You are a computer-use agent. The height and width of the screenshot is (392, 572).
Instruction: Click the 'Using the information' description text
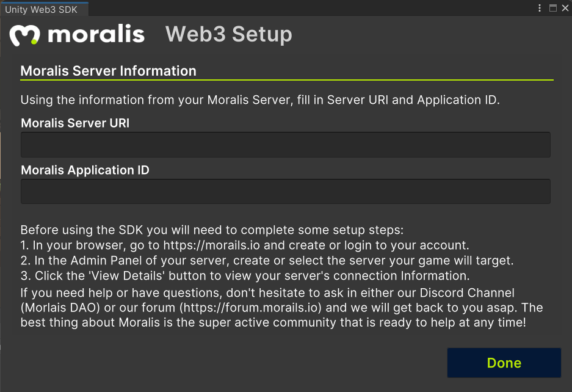[x=260, y=100]
